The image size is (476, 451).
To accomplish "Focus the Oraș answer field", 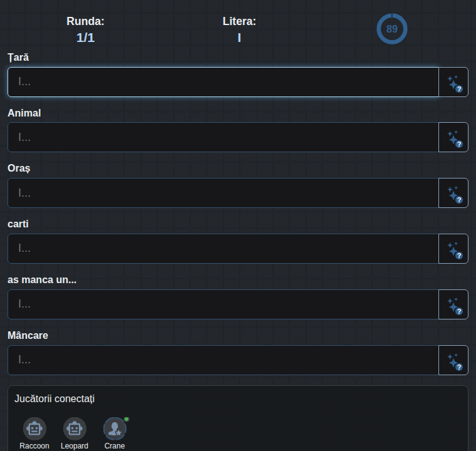I will click(223, 193).
